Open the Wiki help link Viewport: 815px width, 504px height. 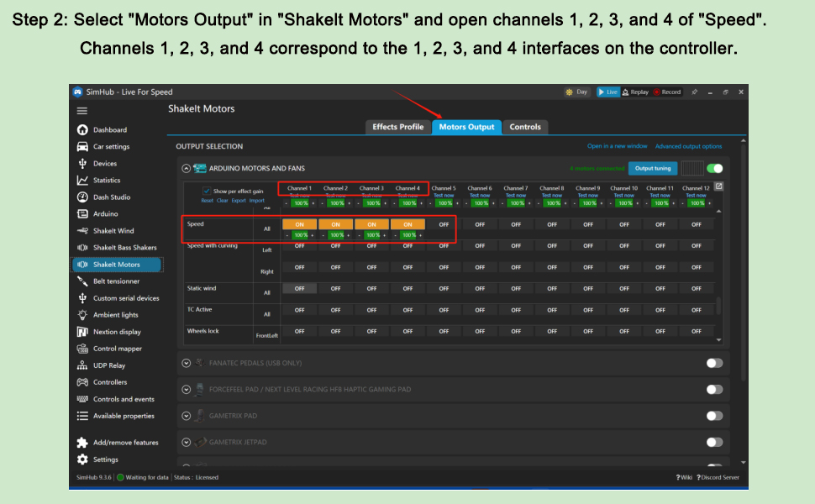(x=683, y=477)
